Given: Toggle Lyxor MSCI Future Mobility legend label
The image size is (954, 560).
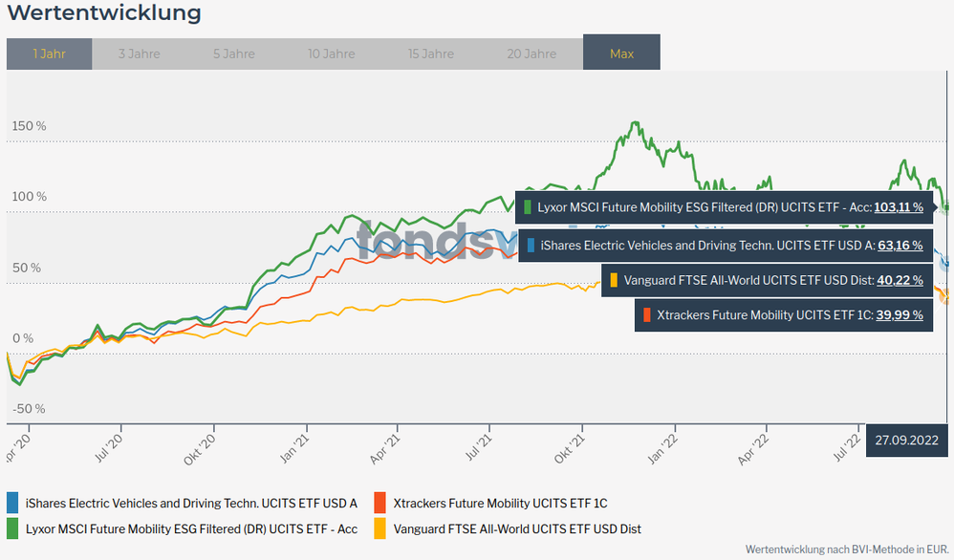Looking at the screenshot, I should coord(191,528).
